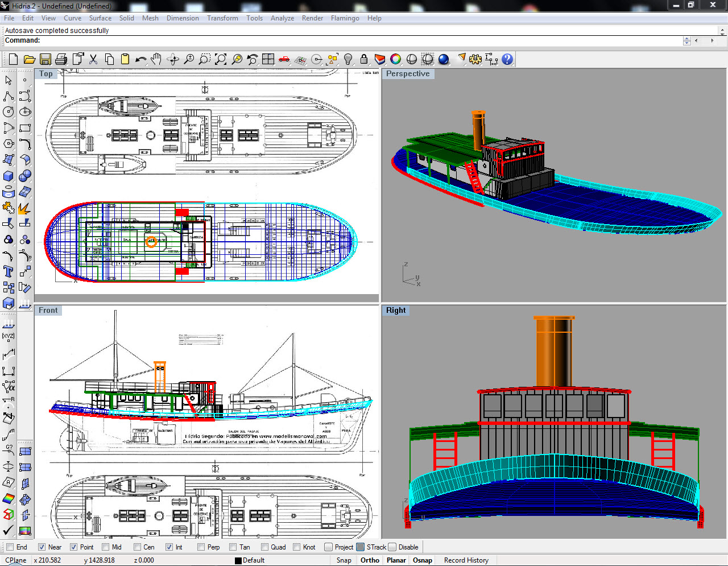Select the Polygon tool in sidebar
The width and height of the screenshot is (728, 566).
point(9,144)
